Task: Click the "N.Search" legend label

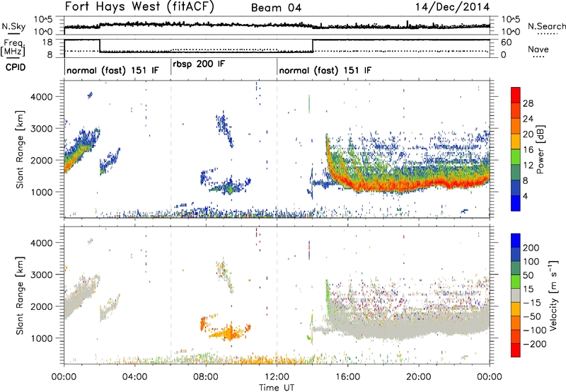Action: [x=546, y=26]
